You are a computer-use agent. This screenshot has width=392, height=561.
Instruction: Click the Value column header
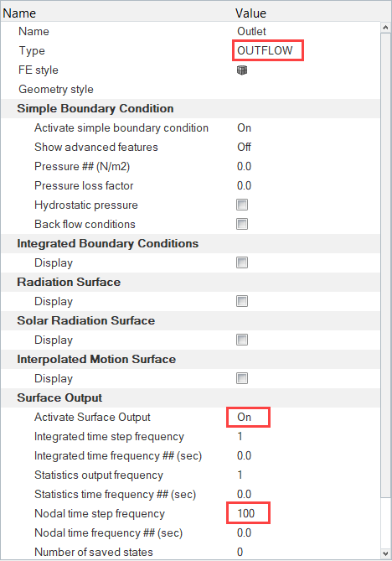click(x=250, y=13)
